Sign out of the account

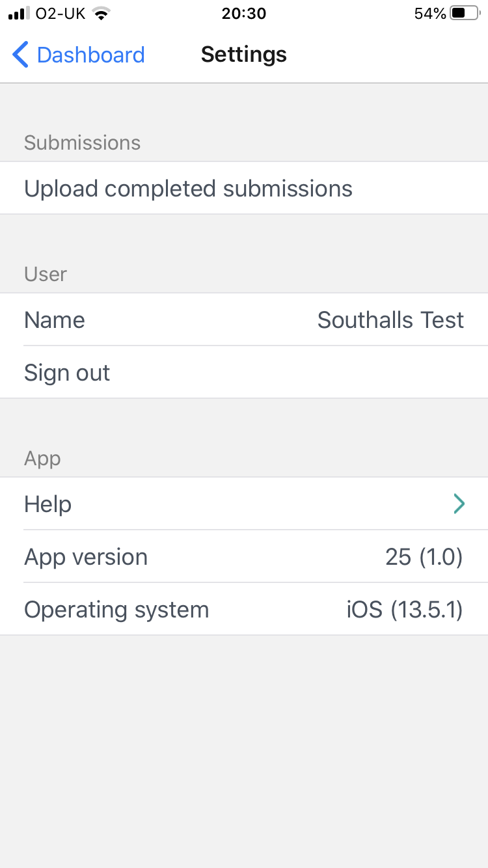tap(67, 373)
